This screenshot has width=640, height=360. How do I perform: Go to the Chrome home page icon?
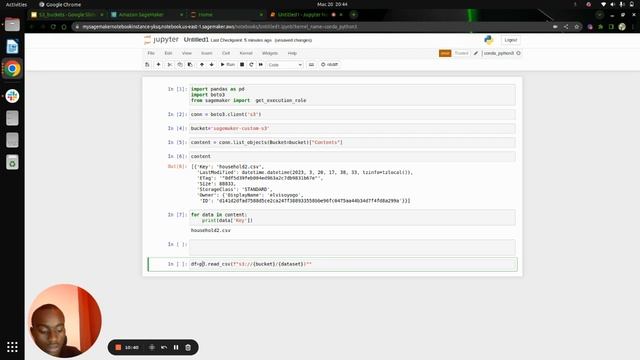64,27
